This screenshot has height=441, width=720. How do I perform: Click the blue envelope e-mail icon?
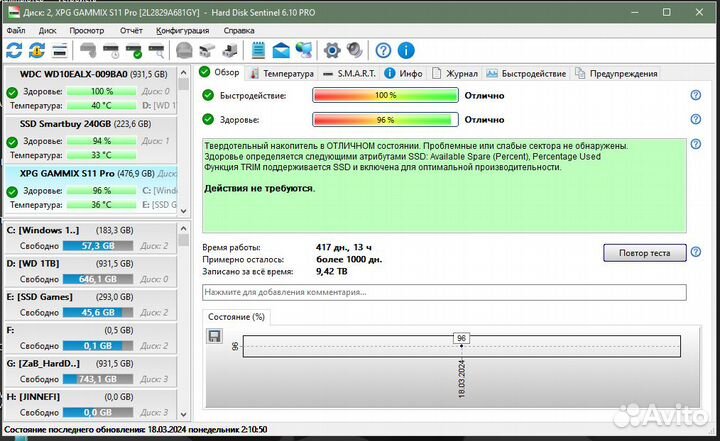281,50
